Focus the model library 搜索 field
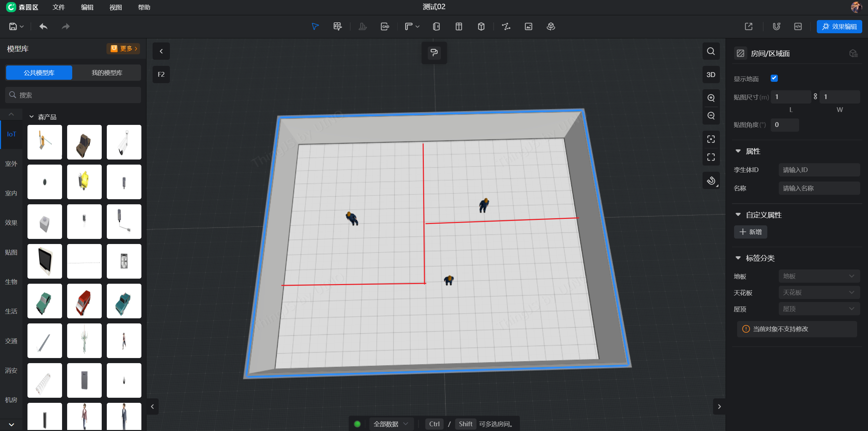The width and height of the screenshot is (868, 431). click(x=73, y=95)
